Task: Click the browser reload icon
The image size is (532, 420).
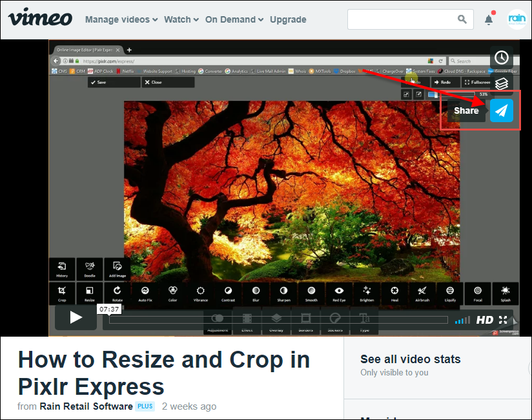Action: [x=440, y=61]
